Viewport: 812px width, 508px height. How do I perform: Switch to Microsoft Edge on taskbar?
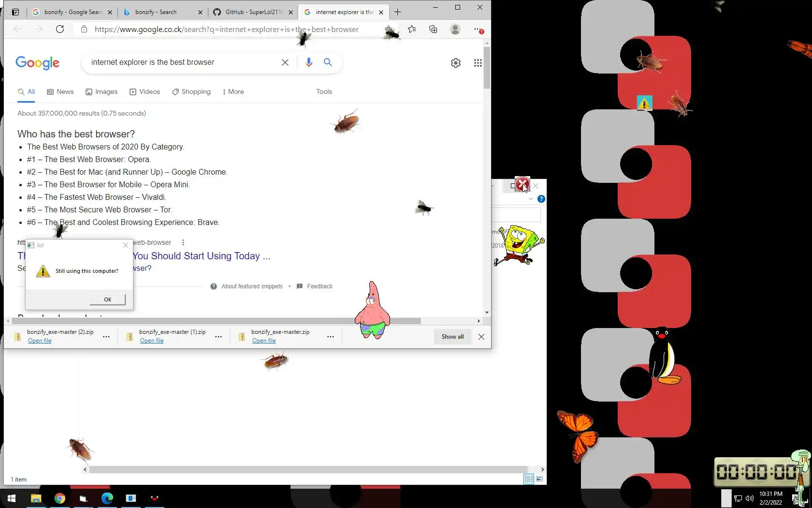(107, 498)
